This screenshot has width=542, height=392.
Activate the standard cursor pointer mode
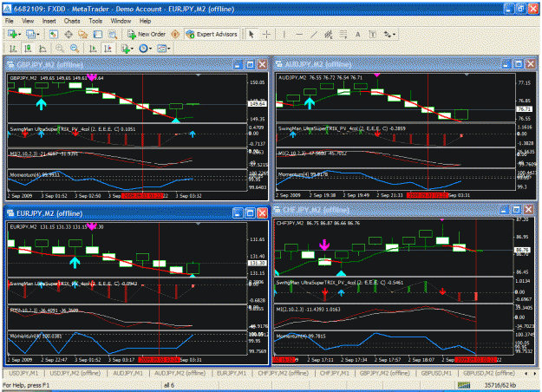251,34
